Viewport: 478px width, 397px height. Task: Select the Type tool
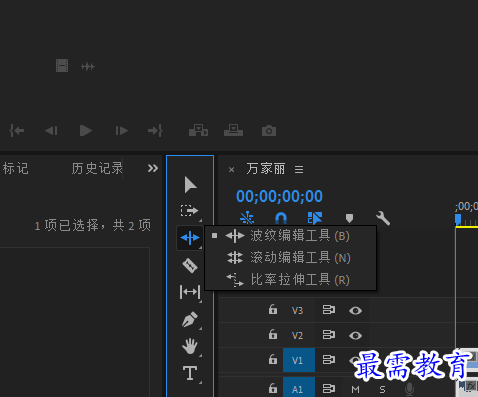click(x=190, y=373)
